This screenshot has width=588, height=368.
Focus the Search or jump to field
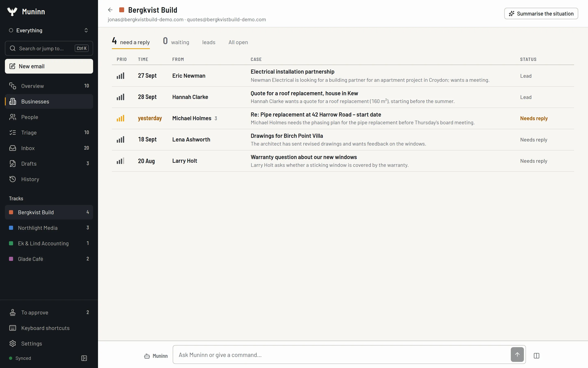click(49, 48)
